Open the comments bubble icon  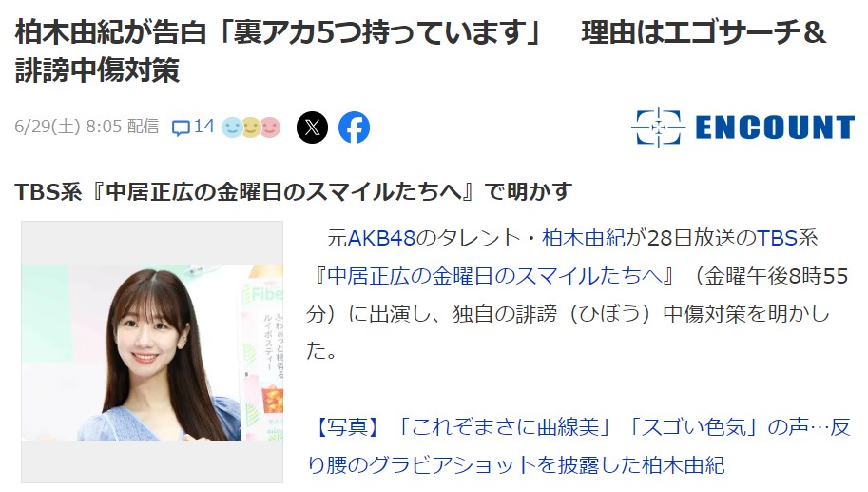(181, 128)
